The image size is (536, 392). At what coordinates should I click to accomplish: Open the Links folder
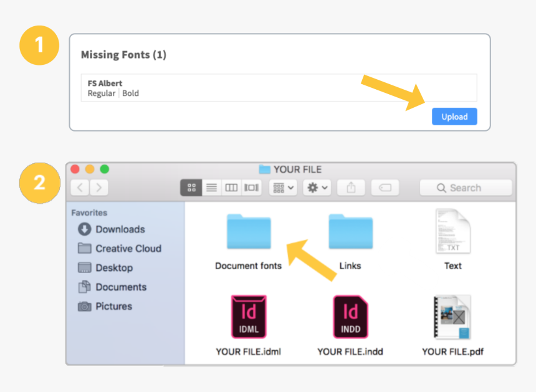coord(350,232)
